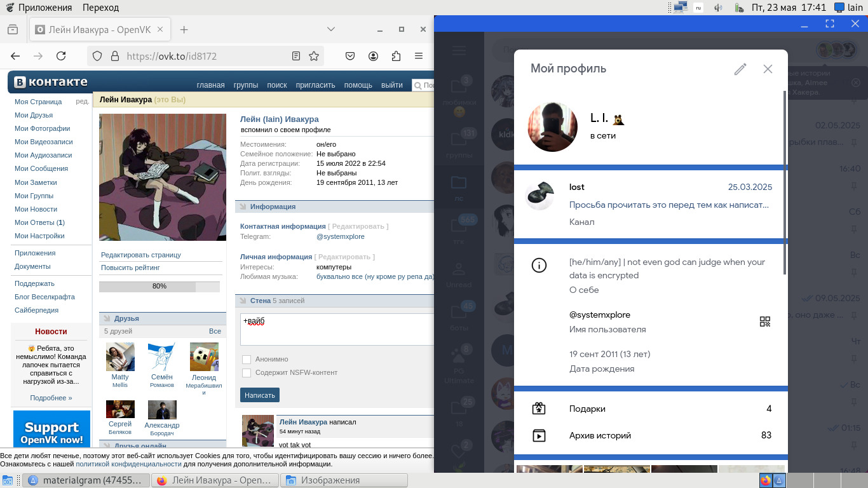Click the 80% profile rating progress bar
This screenshot has height=488, width=868.
[159, 287]
